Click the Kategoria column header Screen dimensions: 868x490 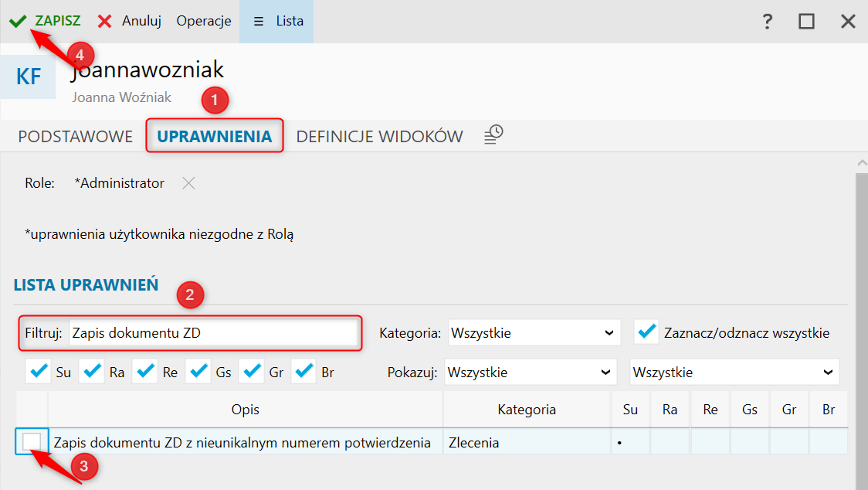(527, 410)
